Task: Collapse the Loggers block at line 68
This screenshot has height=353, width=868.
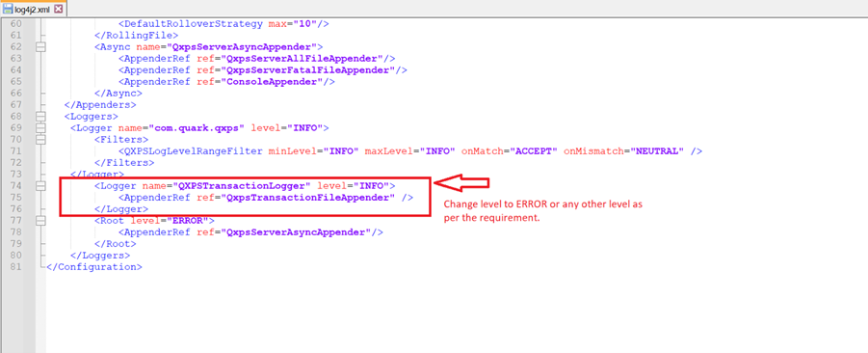Action: (40, 117)
